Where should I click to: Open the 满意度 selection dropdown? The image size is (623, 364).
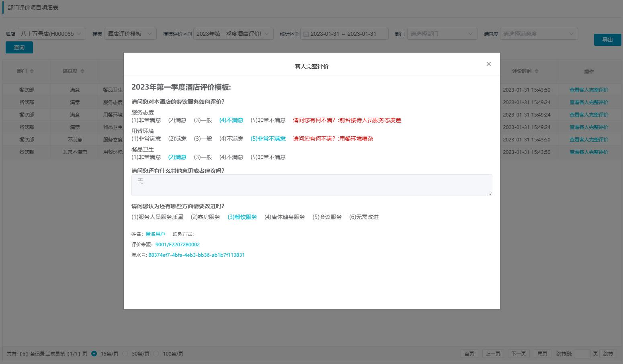click(539, 34)
